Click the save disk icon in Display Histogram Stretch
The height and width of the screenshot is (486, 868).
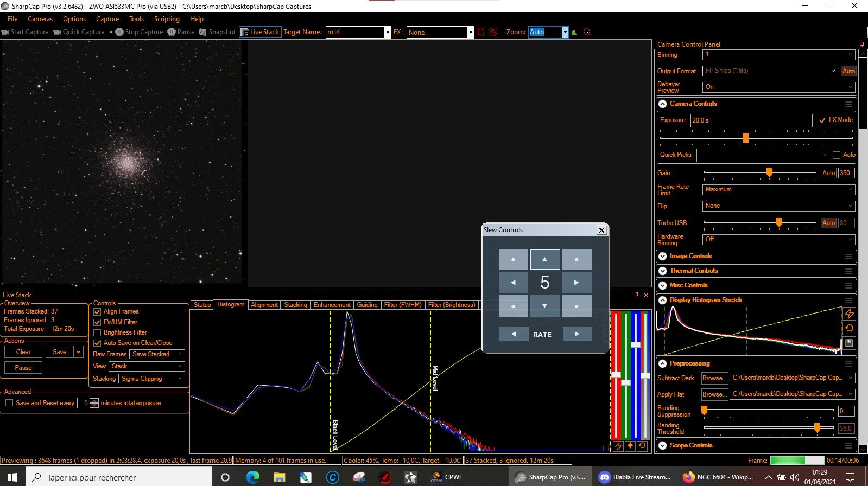849,343
